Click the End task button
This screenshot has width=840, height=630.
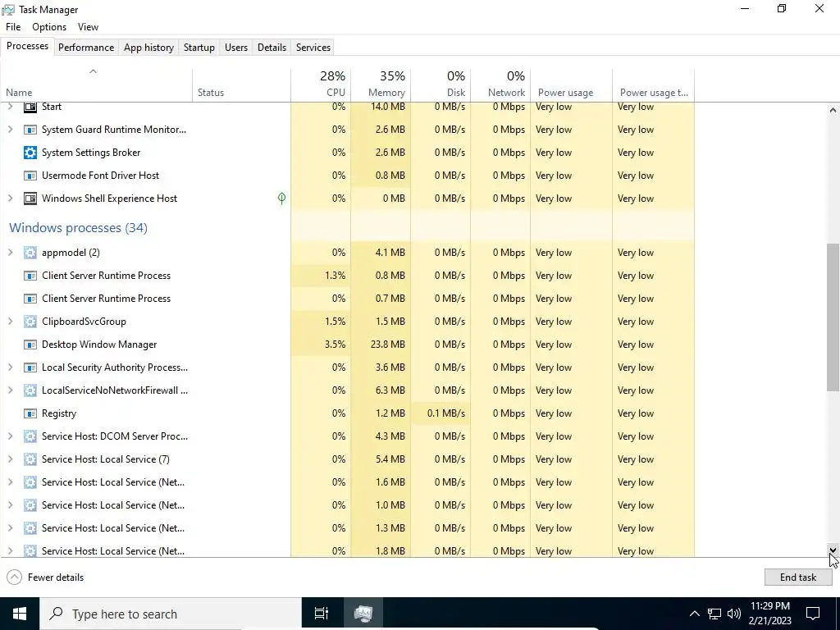[x=798, y=577]
